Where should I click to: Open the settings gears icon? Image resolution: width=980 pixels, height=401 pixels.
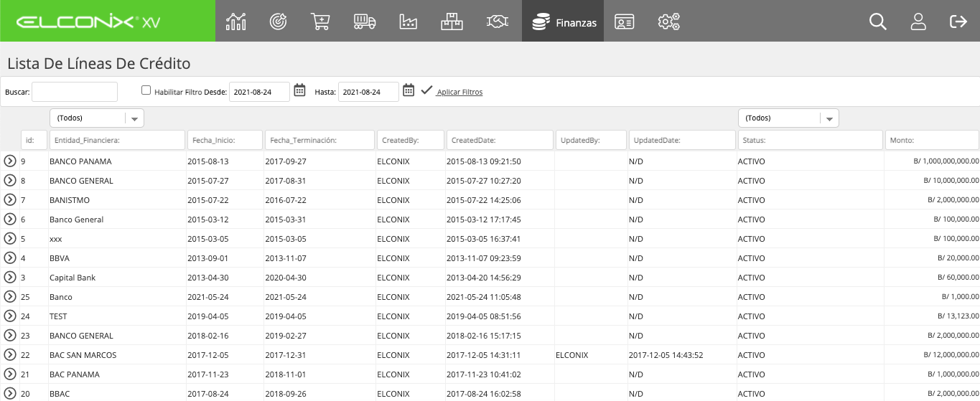point(668,22)
